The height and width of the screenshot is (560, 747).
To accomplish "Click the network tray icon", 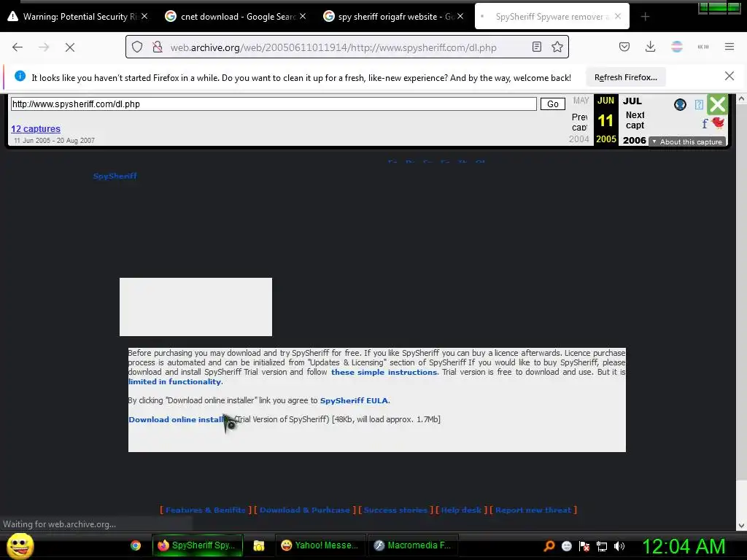I will [x=602, y=546].
